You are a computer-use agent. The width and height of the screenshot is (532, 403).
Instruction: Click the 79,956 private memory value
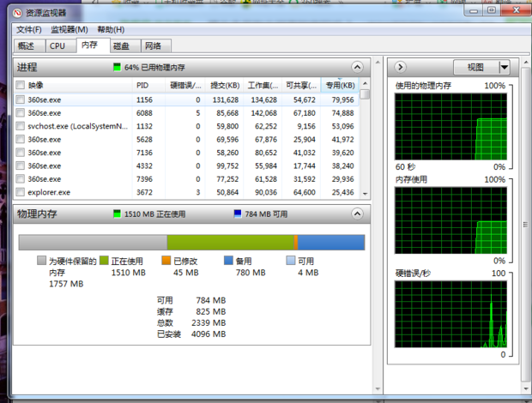click(342, 100)
